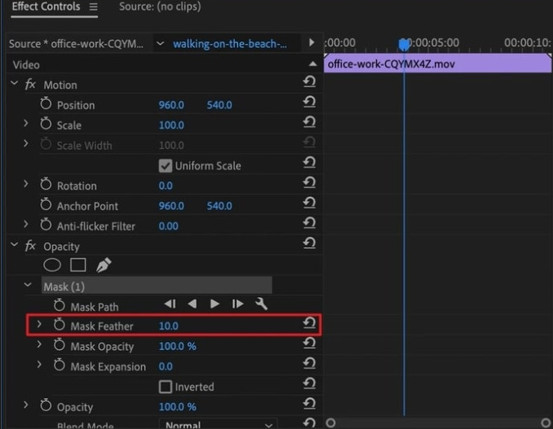Track selected mask forward
Viewport: 553px width, 429px height.
(215, 304)
